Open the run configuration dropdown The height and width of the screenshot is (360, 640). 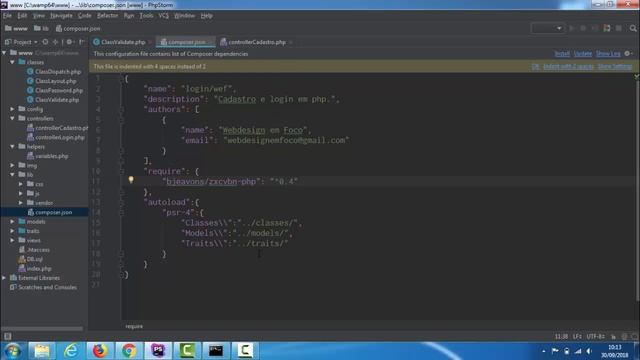pos(547,28)
